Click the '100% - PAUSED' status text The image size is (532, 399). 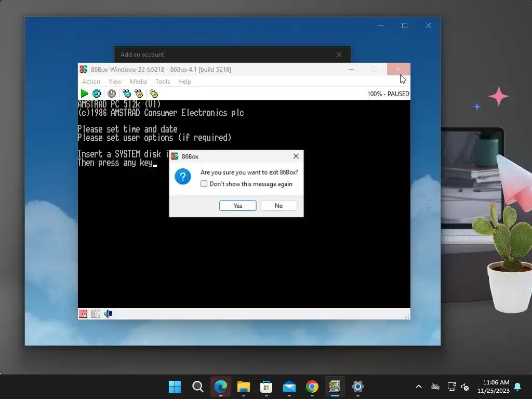388,94
